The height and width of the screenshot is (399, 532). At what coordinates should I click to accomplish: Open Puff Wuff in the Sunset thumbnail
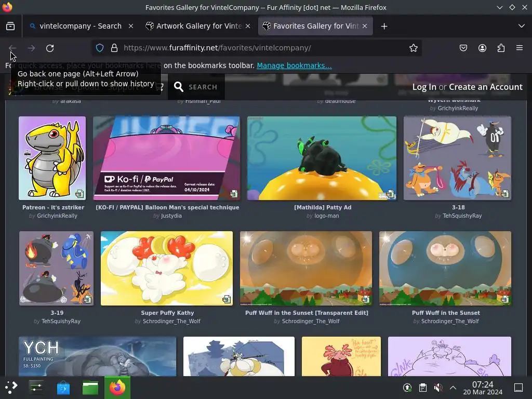pyautogui.click(x=445, y=269)
